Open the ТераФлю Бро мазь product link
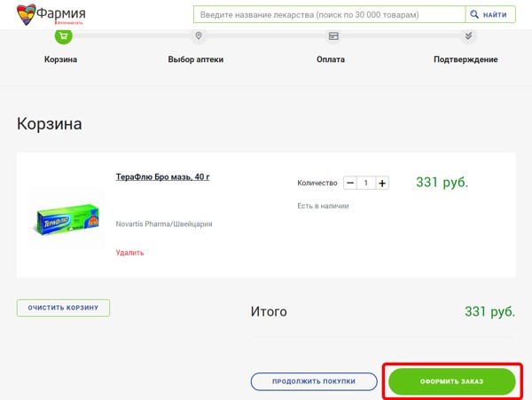 (162, 176)
